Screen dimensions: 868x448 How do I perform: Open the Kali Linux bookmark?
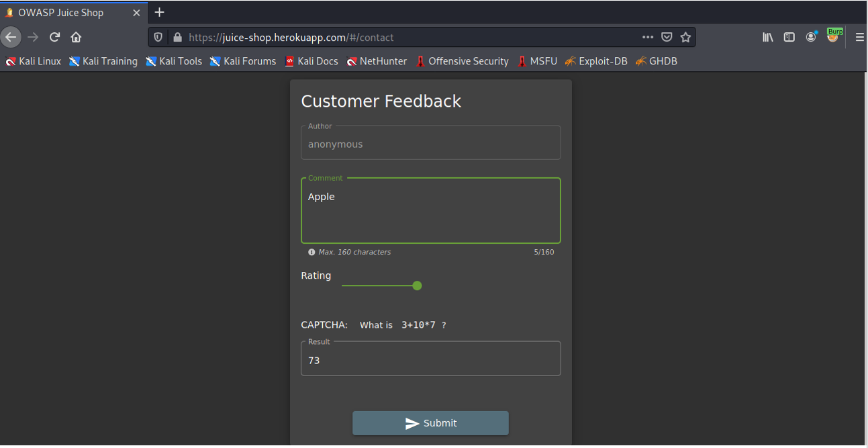34,61
